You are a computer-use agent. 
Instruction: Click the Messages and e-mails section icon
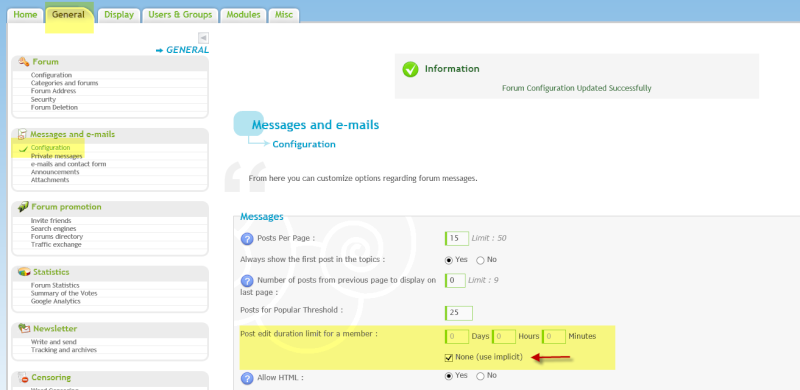(22, 135)
